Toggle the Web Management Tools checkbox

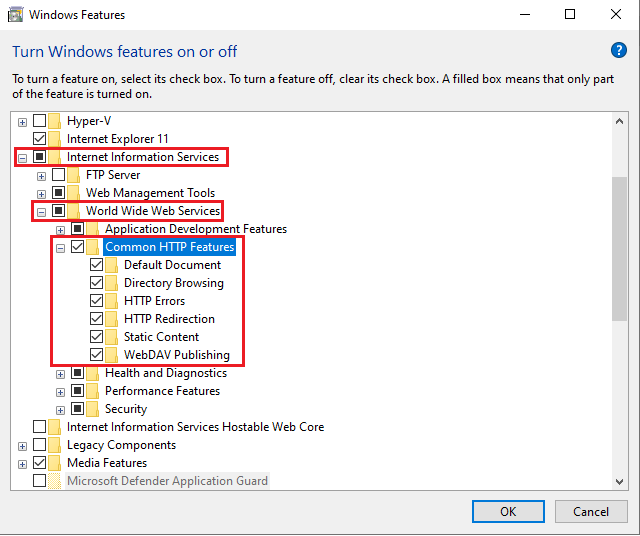click(x=59, y=193)
